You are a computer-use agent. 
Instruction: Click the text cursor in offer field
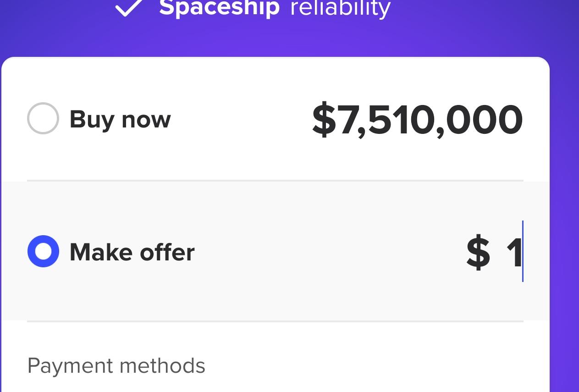pyautogui.click(x=523, y=251)
